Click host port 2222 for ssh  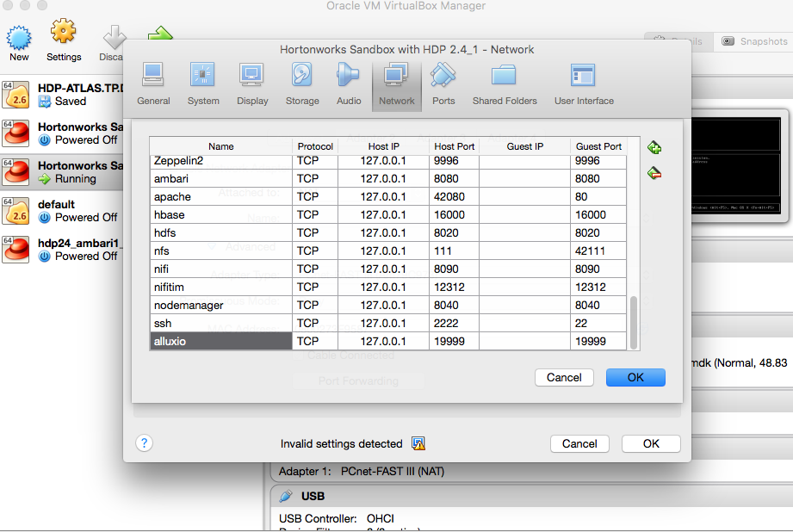tap(454, 323)
